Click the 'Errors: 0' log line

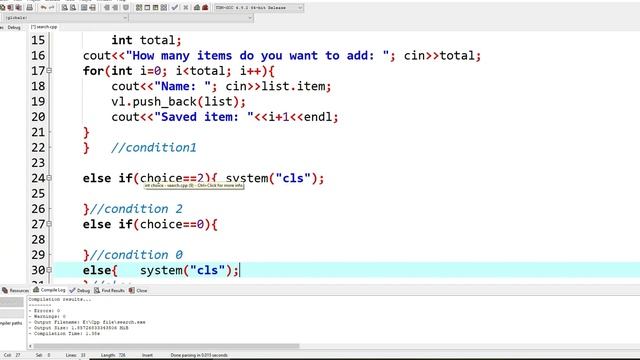point(44,311)
